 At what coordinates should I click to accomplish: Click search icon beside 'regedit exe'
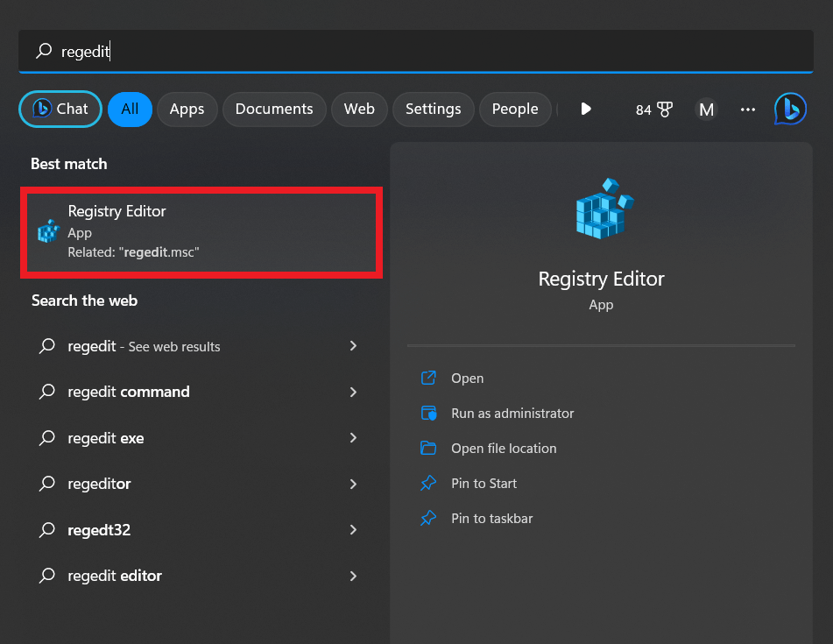coord(46,438)
